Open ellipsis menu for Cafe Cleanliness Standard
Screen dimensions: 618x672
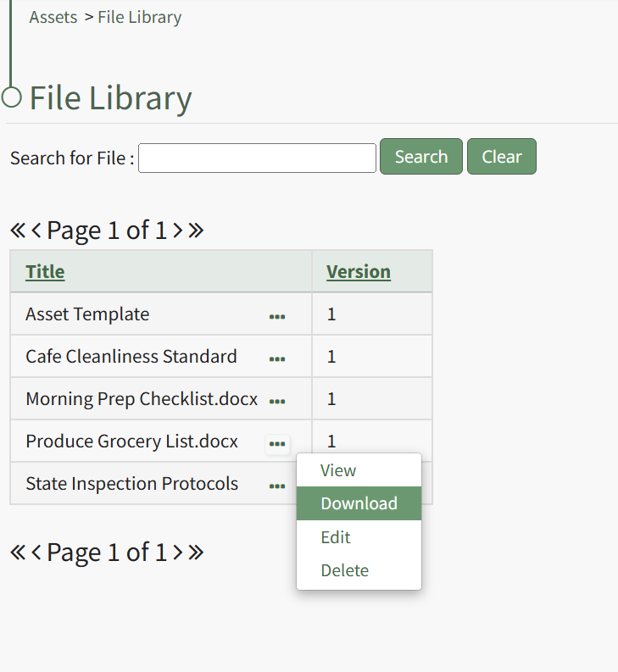pos(277,358)
